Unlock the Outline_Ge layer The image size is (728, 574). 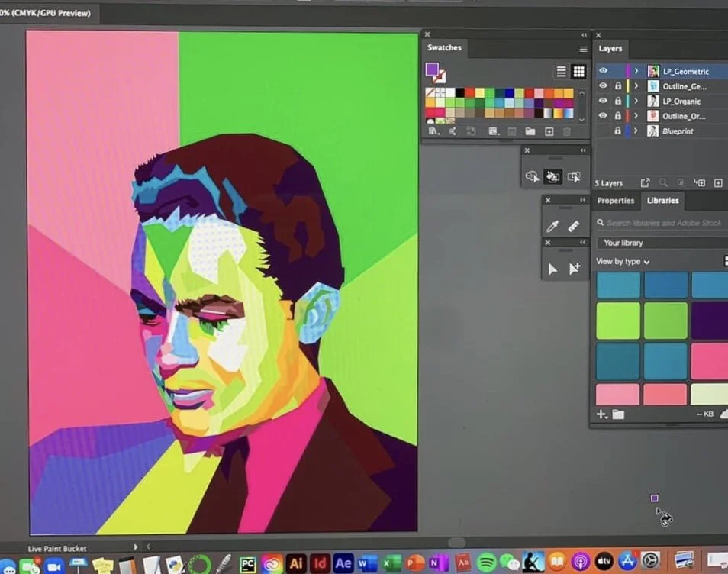coord(617,85)
